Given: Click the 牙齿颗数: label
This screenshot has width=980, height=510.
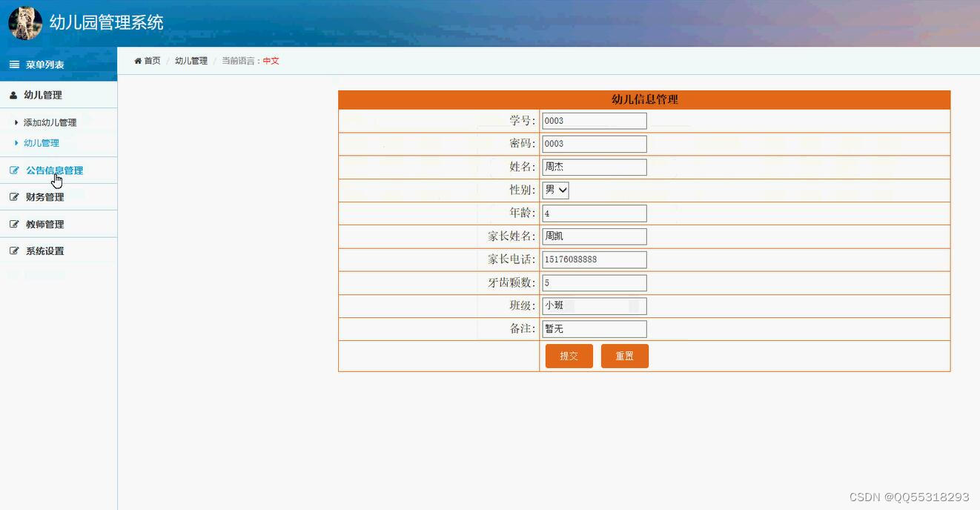Looking at the screenshot, I should pyautogui.click(x=511, y=282).
